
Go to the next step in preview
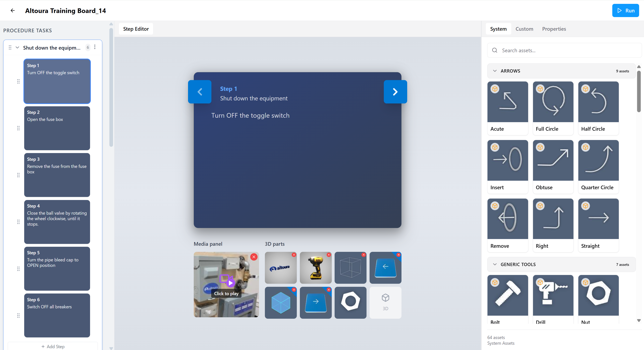395,92
